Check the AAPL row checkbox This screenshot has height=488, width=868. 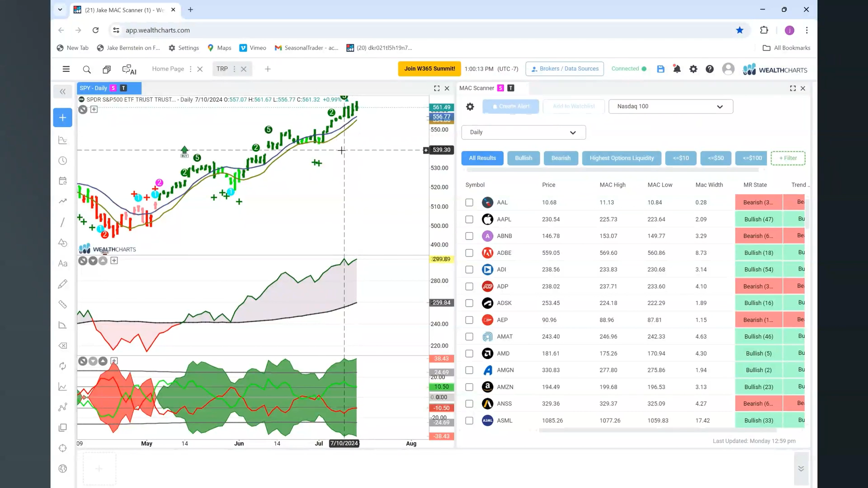[469, 219]
